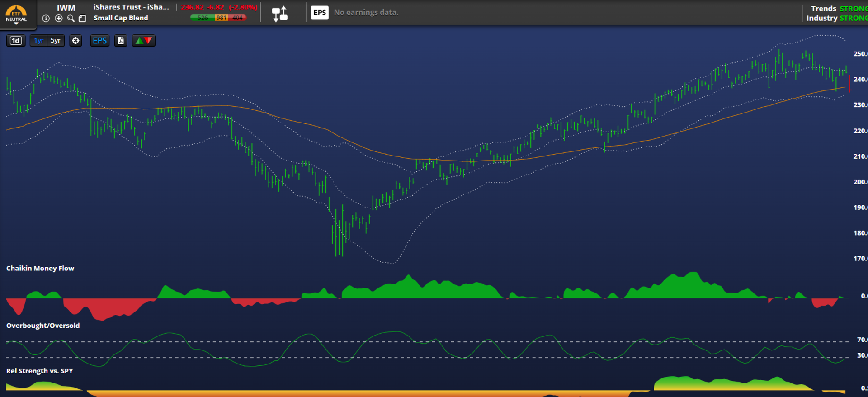Open the crosshair chart settings icon
868x397 pixels.
(75, 41)
